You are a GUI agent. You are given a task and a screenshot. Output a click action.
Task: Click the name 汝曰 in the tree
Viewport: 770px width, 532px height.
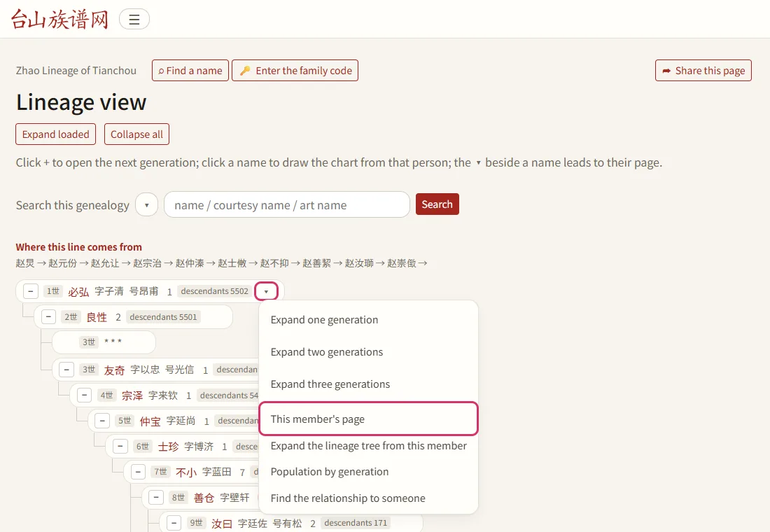222,523
